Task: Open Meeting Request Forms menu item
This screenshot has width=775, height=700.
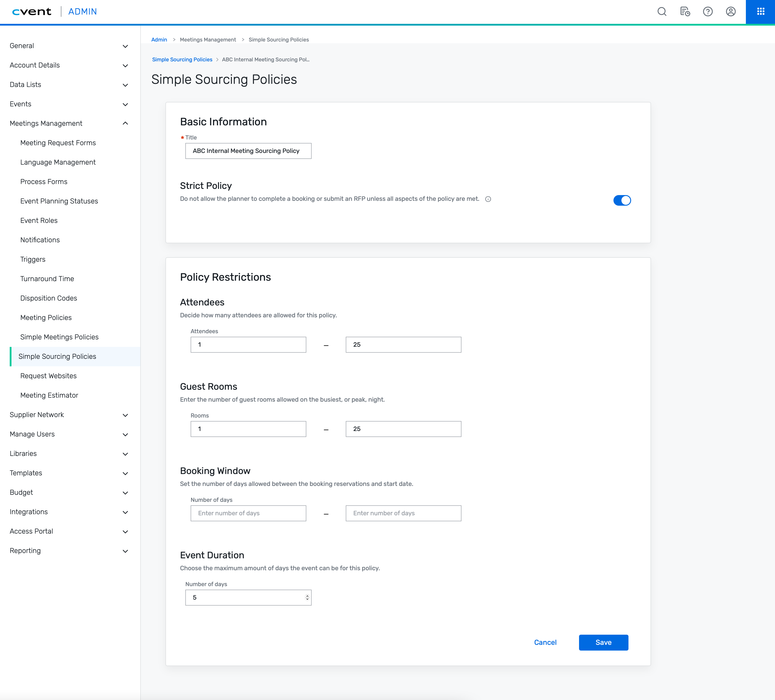Action: [58, 143]
